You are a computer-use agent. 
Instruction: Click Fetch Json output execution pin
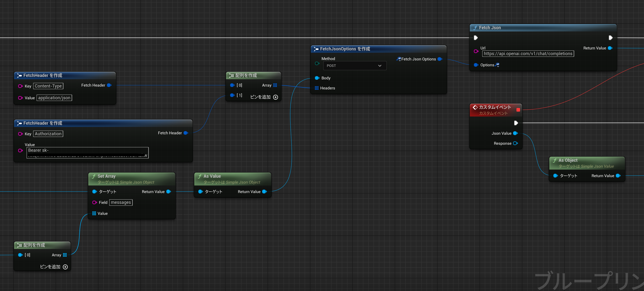[x=610, y=38]
